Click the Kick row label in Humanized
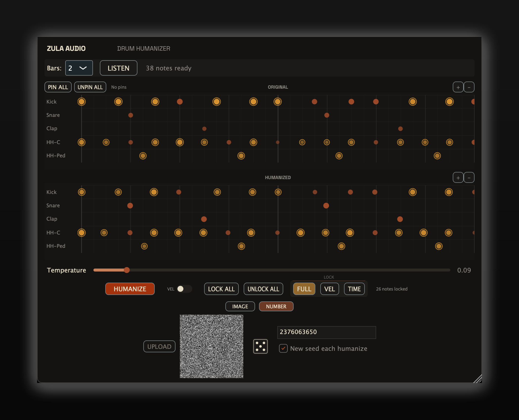 (x=51, y=192)
